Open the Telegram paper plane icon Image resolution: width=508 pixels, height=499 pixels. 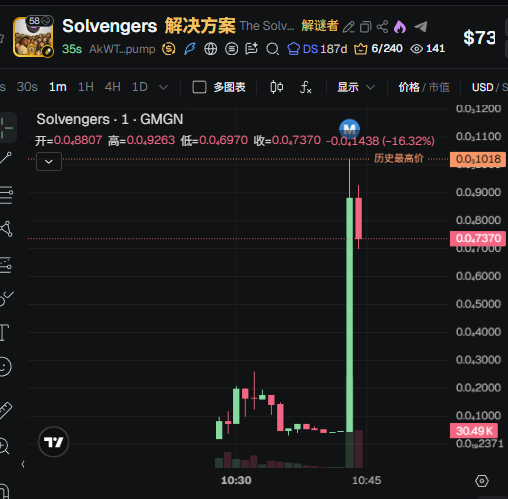(421, 26)
